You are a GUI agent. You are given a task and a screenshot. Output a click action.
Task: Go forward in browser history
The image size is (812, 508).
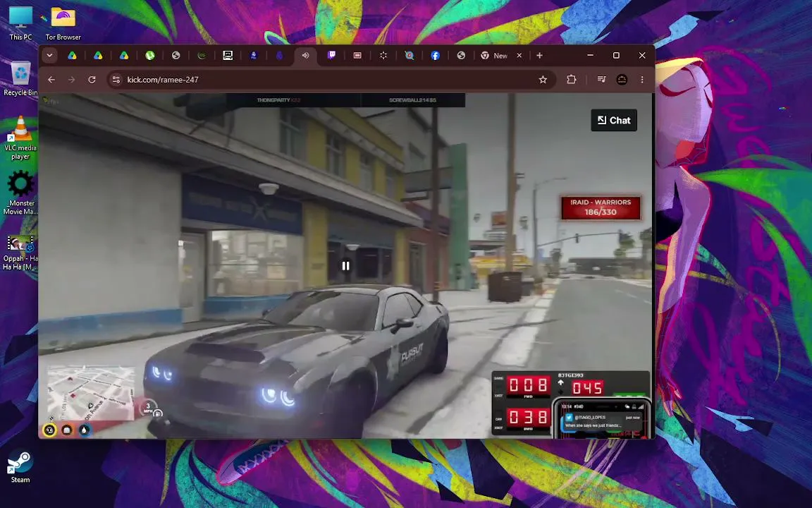71,79
